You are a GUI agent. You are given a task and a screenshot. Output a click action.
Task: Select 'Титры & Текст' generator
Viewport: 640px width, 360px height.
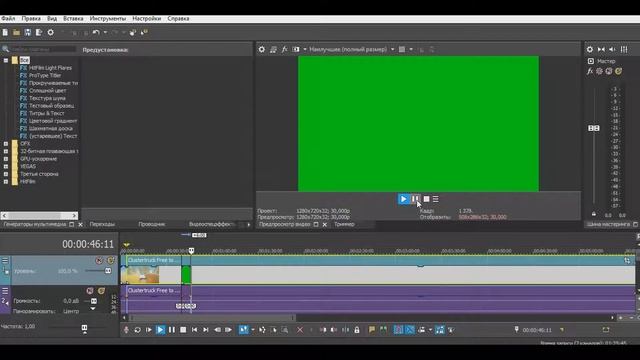[x=47, y=113]
